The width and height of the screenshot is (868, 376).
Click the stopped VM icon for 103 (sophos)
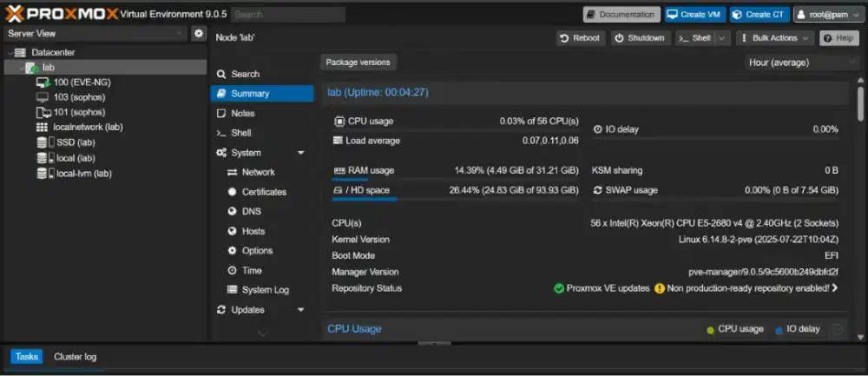43,97
